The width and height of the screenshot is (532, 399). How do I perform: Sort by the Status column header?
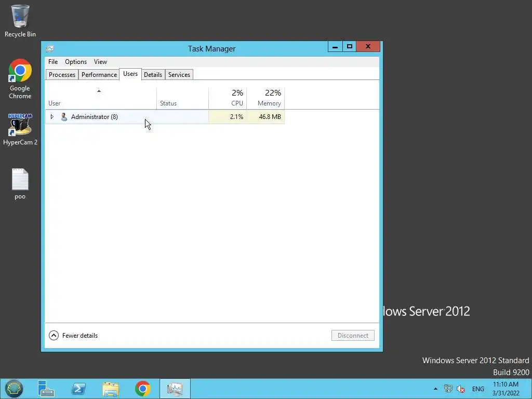[x=182, y=98]
